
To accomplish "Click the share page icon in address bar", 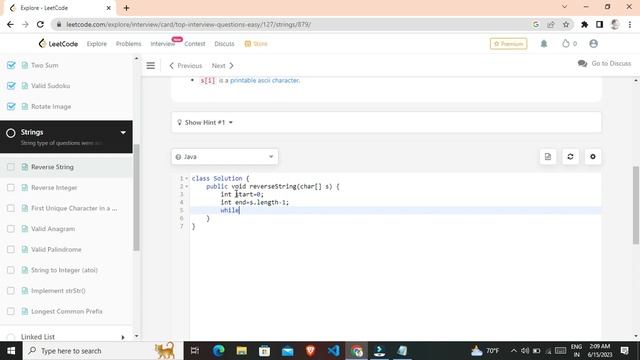I will click(551, 24).
